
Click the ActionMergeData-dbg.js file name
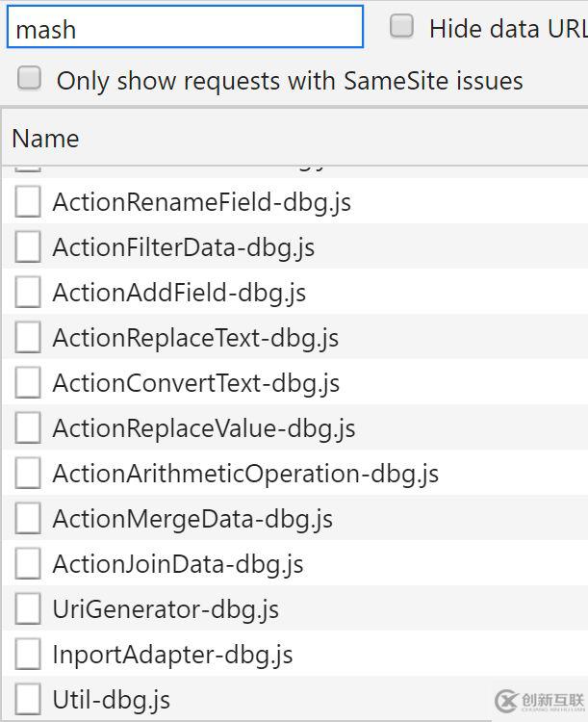192,519
